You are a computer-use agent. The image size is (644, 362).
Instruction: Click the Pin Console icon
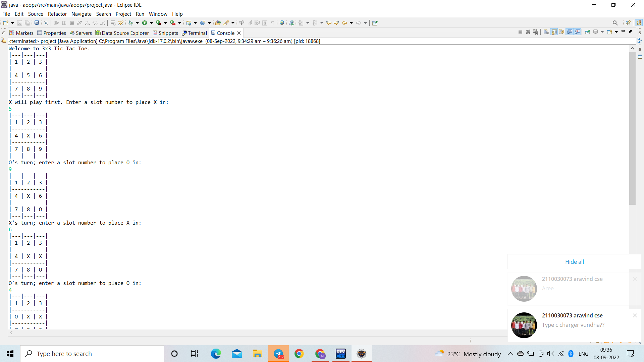coord(587,32)
